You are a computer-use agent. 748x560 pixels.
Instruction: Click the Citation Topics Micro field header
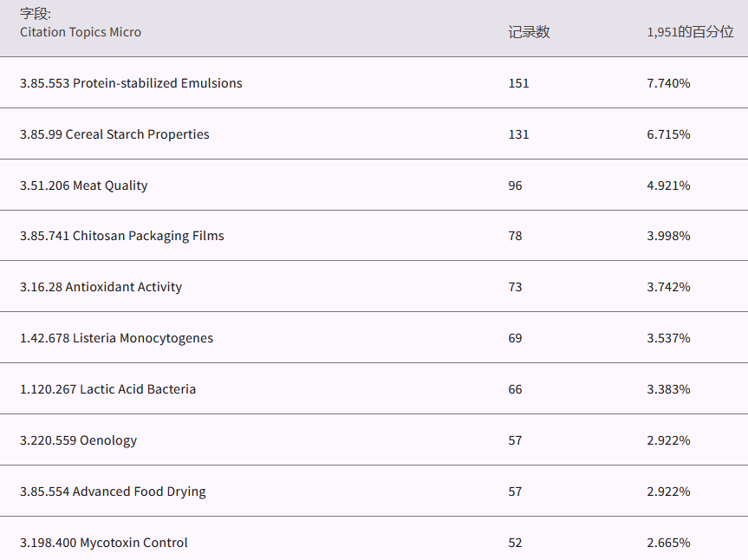(81, 32)
